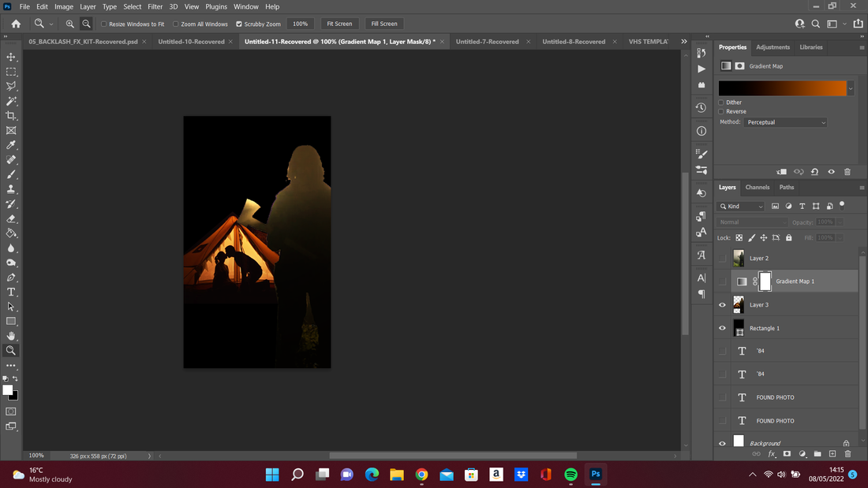This screenshot has height=488, width=868.
Task: Click the Fill Screen button
Action: (384, 24)
